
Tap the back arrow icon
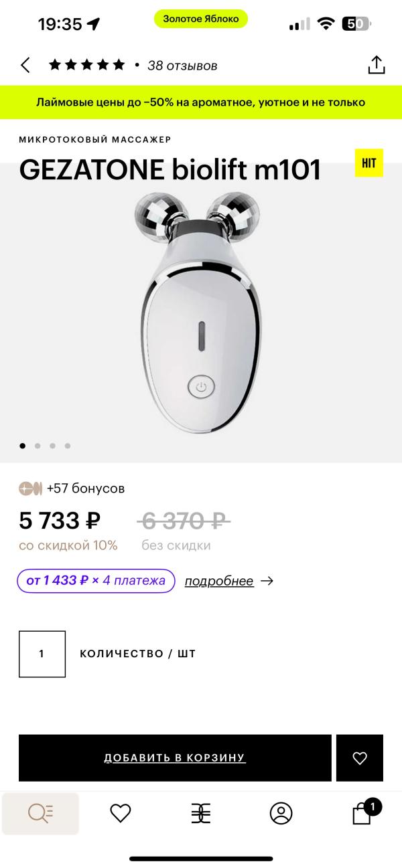tap(25, 65)
